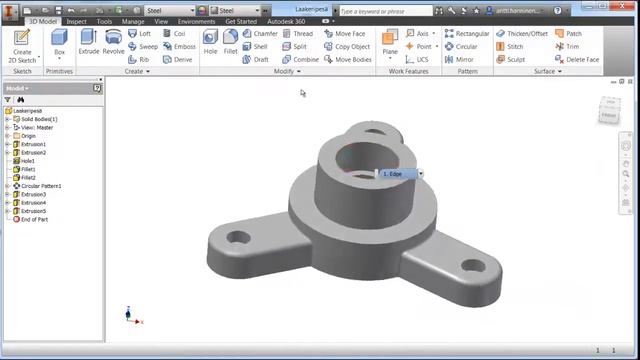Select the Draft tool
The height and width of the screenshot is (360, 640).
(x=256, y=60)
